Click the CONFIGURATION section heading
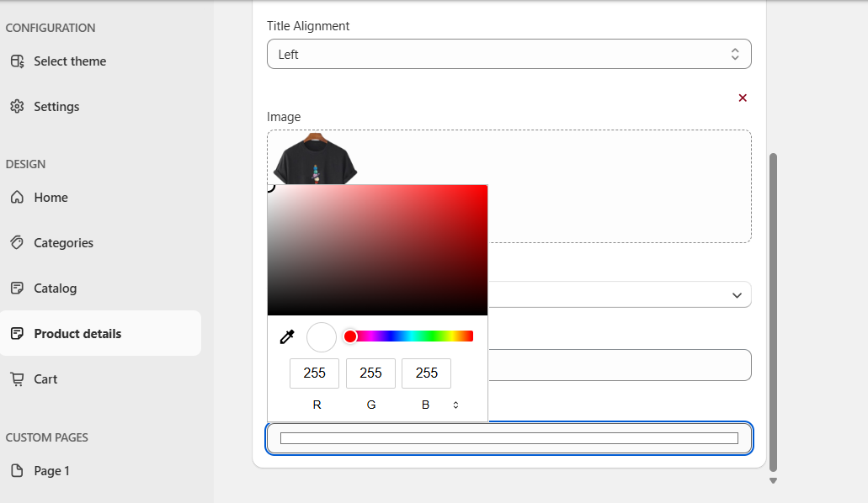The image size is (868, 503). [x=51, y=28]
